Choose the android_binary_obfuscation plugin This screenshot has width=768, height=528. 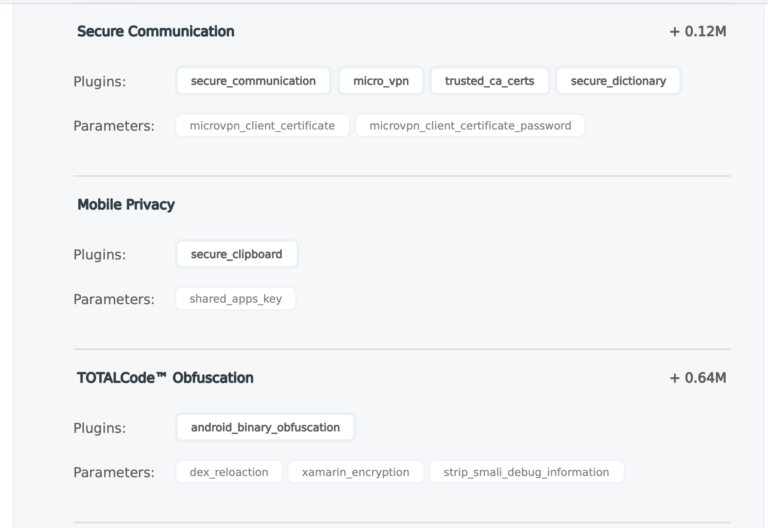(x=265, y=428)
